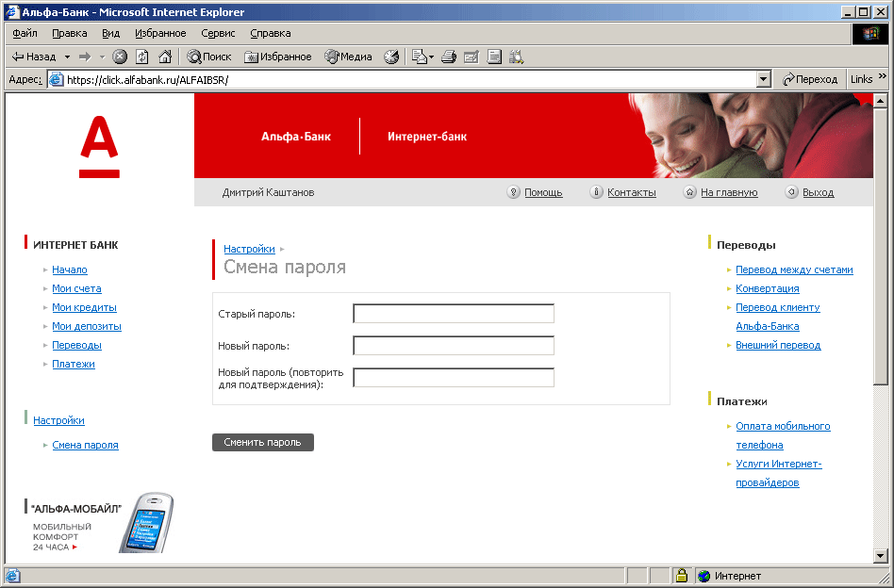Screen dimensions: 894x588
Task: Open the Справка menu
Action: pyautogui.click(x=271, y=33)
